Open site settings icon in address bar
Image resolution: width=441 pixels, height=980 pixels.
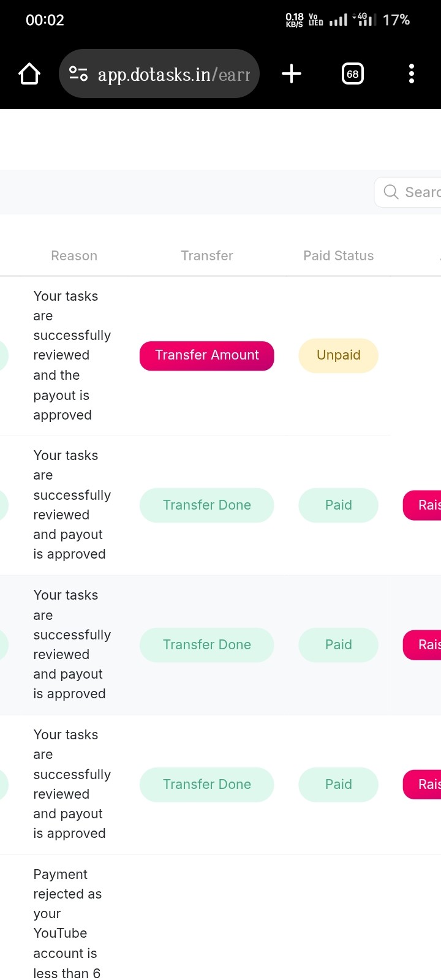point(78,74)
